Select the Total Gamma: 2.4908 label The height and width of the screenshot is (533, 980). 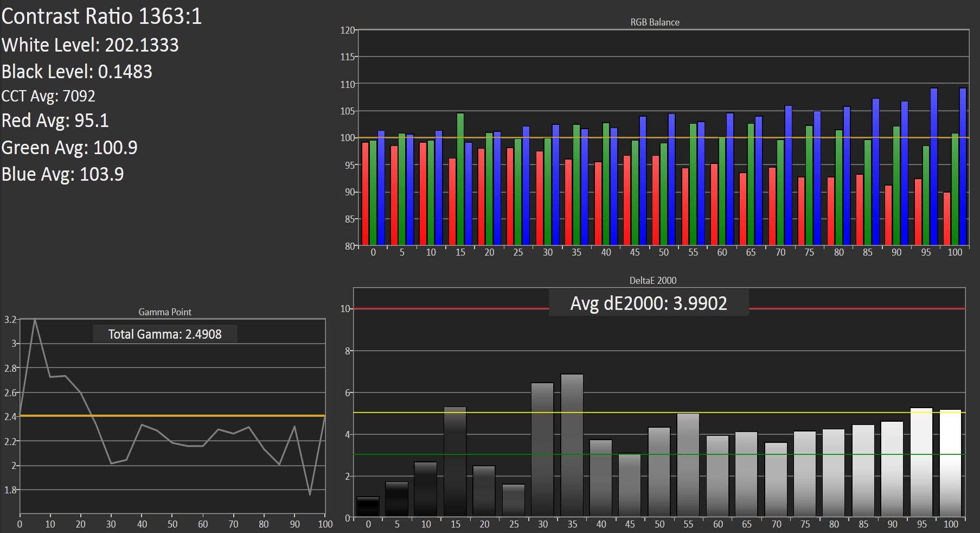click(165, 334)
